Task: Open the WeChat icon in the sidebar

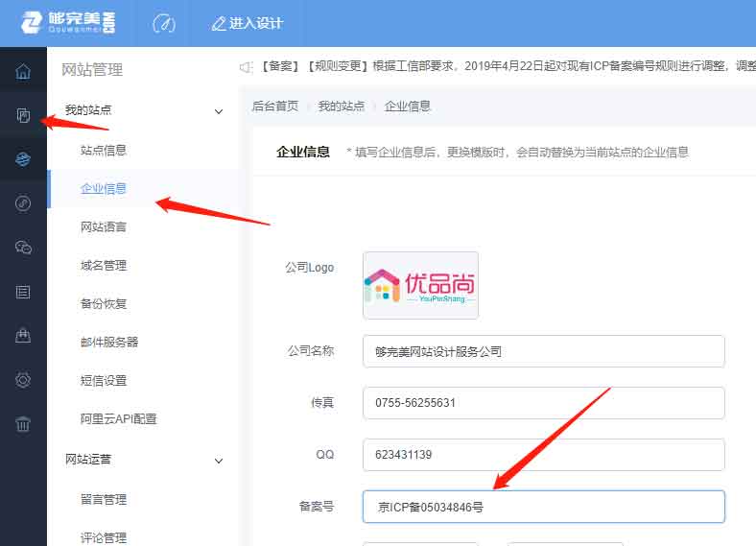Action: tap(23, 248)
